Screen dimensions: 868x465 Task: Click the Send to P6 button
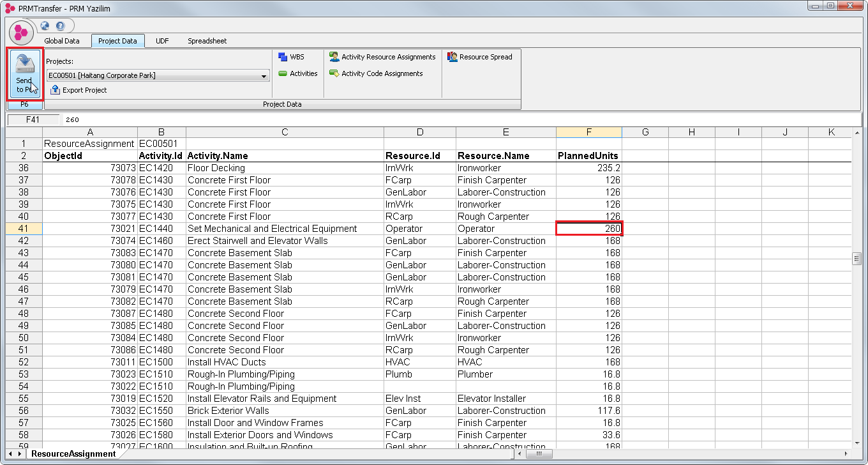point(24,73)
